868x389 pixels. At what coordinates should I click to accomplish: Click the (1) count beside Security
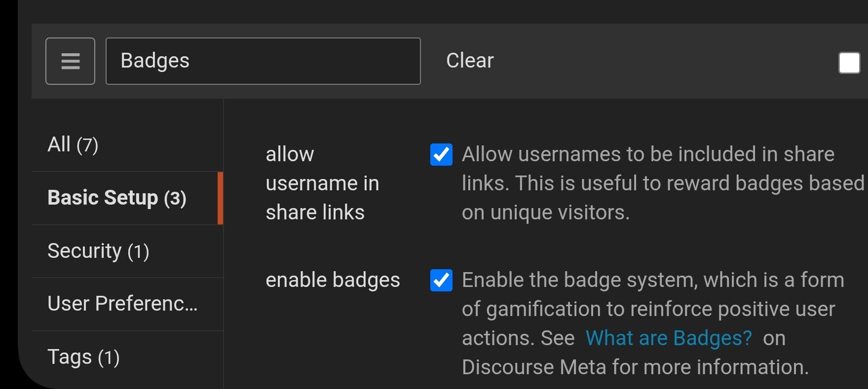(x=138, y=252)
